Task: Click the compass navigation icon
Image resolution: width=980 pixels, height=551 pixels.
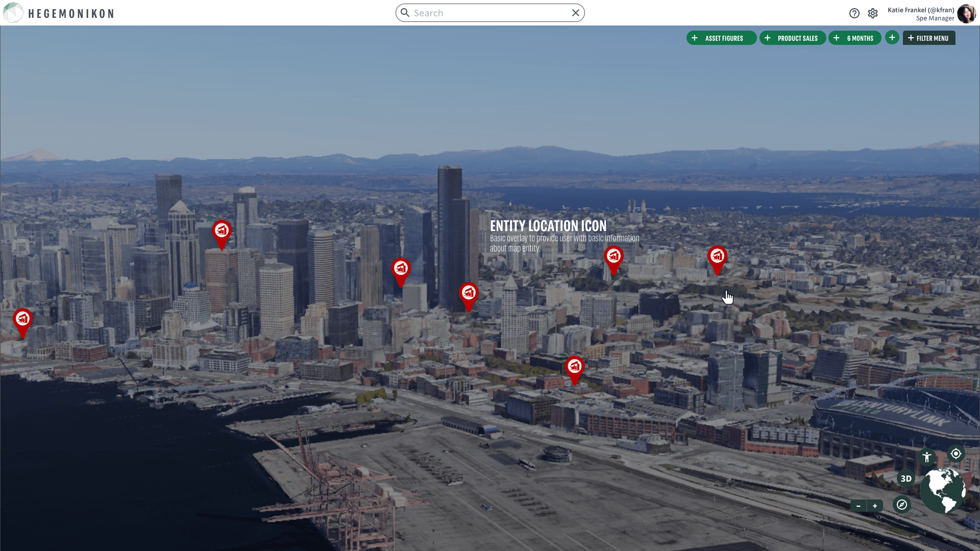Action: point(902,505)
